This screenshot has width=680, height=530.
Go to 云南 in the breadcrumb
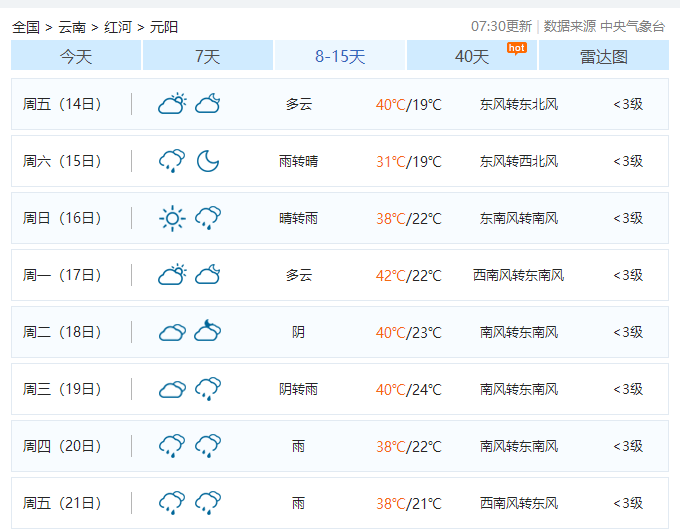(72, 27)
